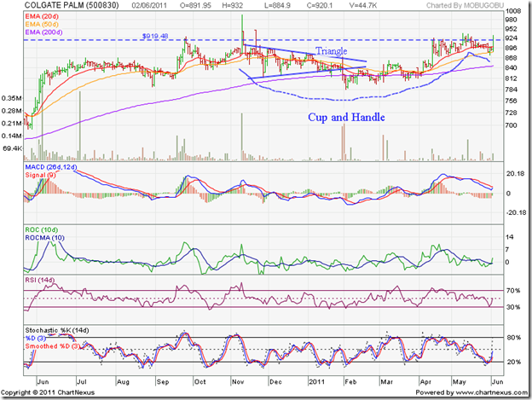Click the Copyright 2011 ChartNexus text
The image size is (532, 400).
point(48,392)
